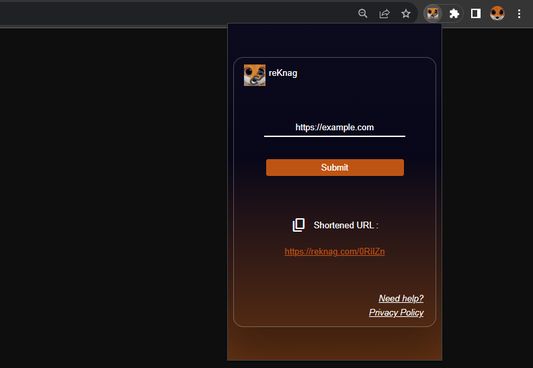533x368 pixels.
Task: Open the reknag.com shortened link
Action: 334,251
